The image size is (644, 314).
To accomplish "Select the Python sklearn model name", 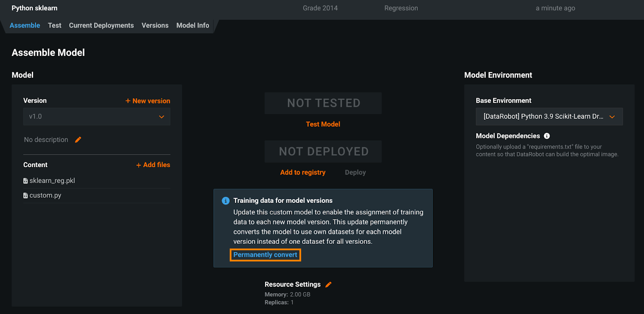I will [x=34, y=8].
